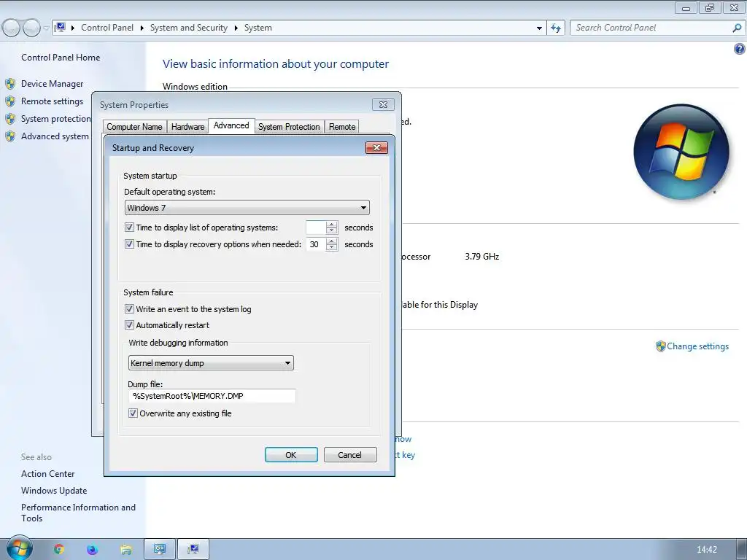Open Performance Information and Tools link
Screen dimensions: 747x560
78,513
